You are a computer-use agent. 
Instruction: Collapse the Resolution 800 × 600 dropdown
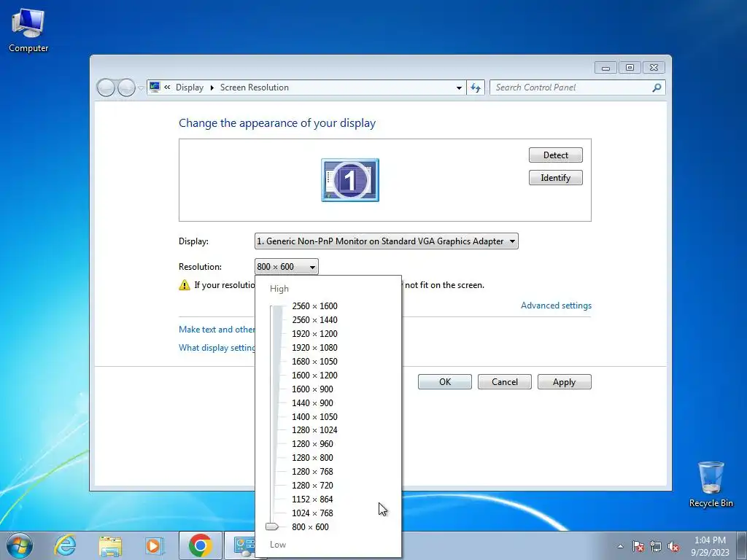pos(286,267)
